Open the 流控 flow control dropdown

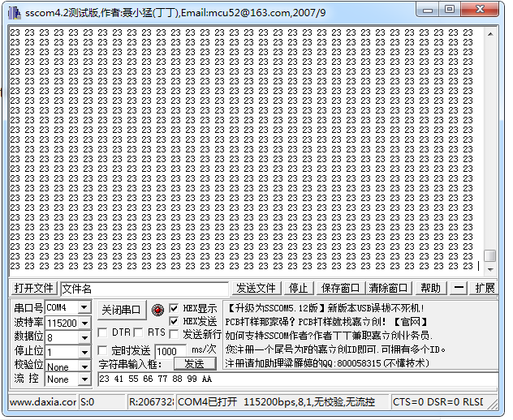coord(84,379)
